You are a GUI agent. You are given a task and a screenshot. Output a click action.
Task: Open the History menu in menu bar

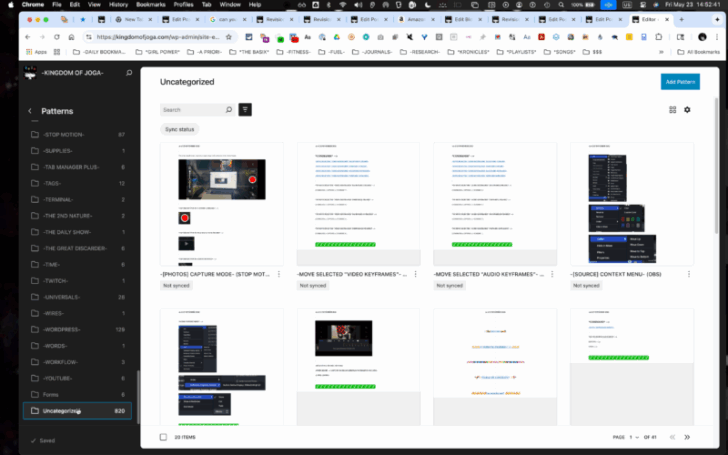pos(118,5)
